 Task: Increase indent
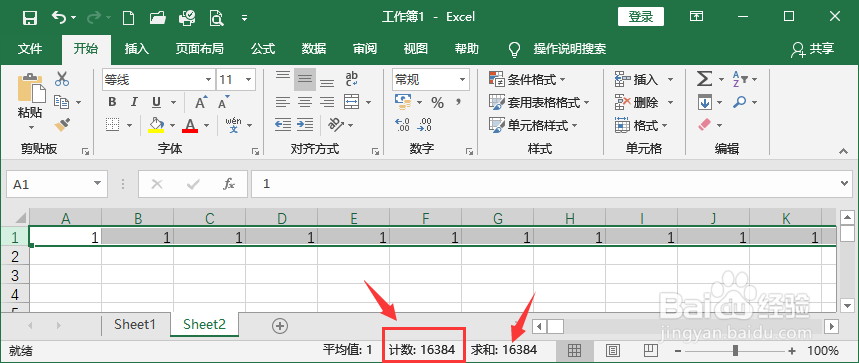point(305,125)
